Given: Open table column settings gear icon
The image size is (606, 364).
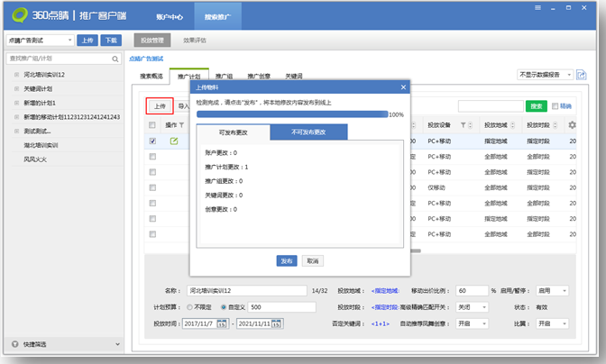Looking at the screenshot, I should [x=572, y=125].
